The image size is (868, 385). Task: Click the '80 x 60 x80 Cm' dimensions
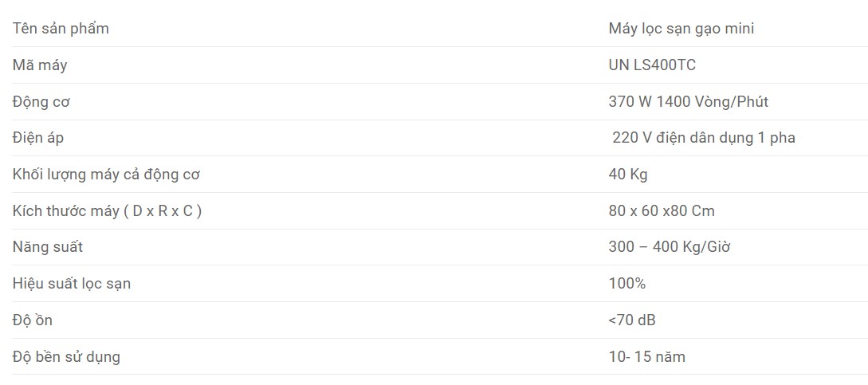tap(661, 211)
